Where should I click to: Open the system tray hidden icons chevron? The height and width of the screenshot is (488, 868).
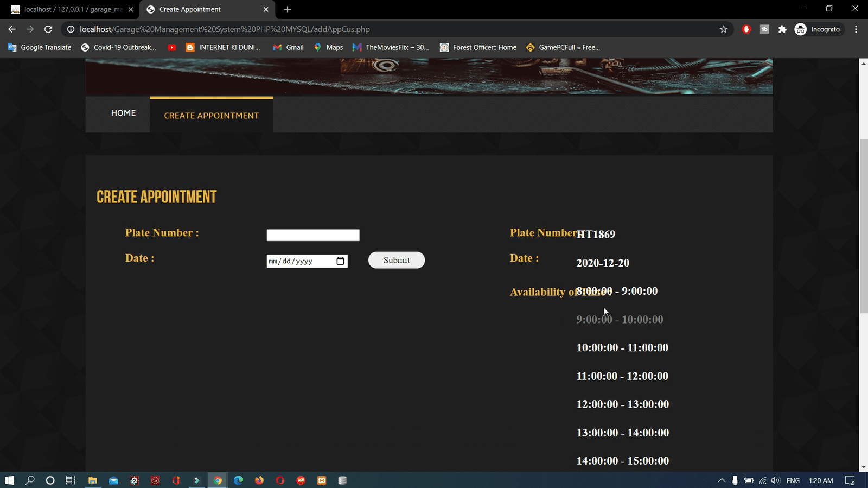click(722, 480)
